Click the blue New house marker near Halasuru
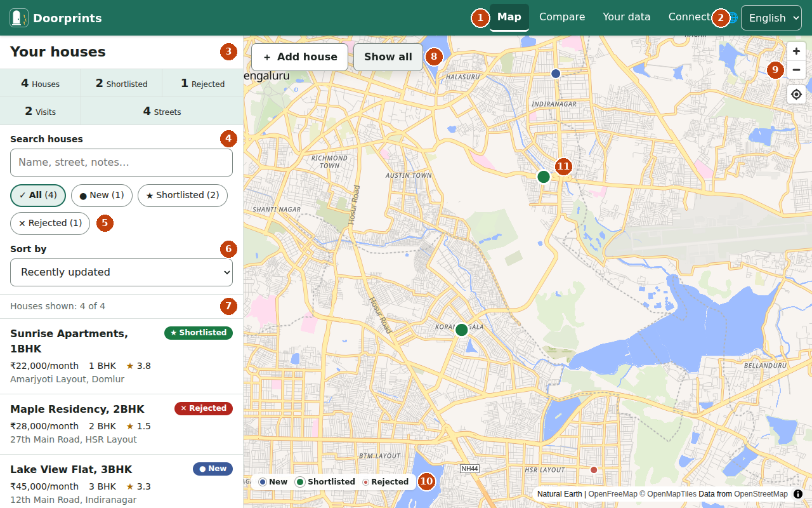 click(x=556, y=74)
